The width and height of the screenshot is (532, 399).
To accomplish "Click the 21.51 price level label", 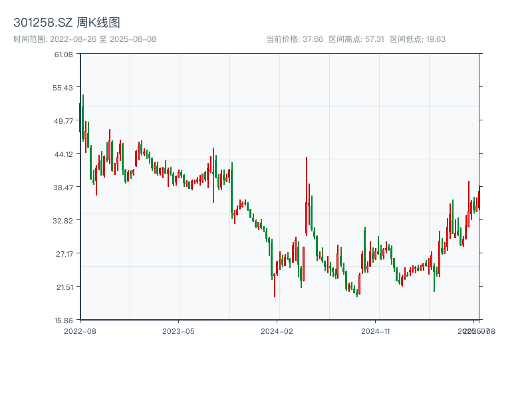I will click(64, 287).
